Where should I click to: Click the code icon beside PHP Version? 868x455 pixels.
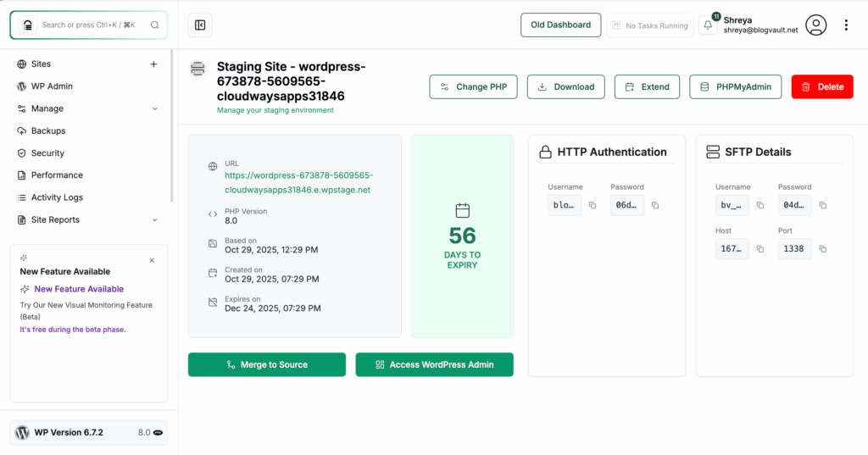click(213, 214)
